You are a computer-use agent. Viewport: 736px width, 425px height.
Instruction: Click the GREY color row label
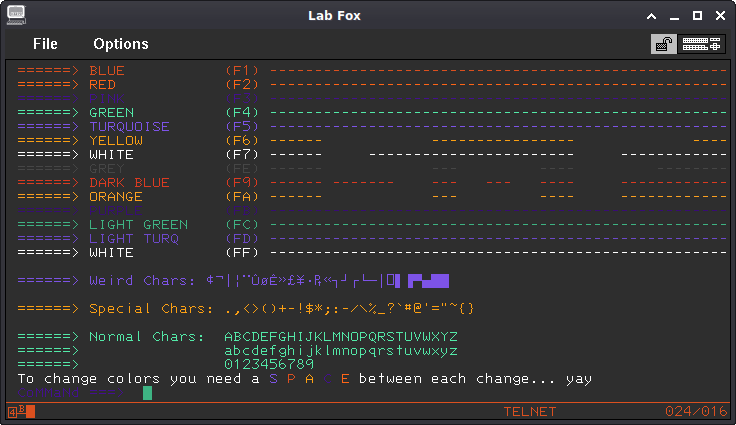pos(107,169)
